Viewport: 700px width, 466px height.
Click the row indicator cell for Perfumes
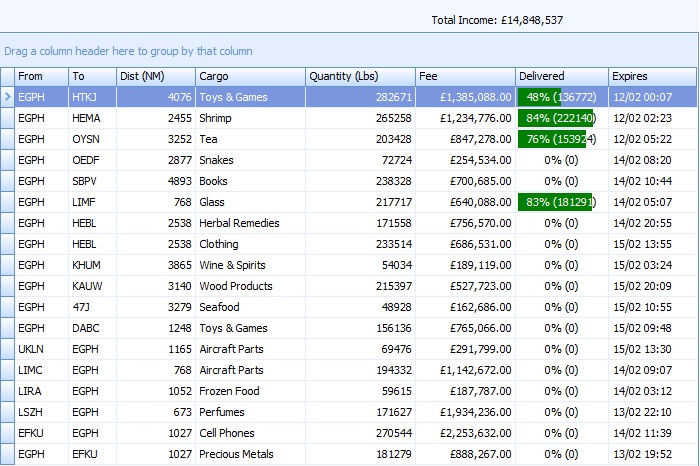coord(7,412)
